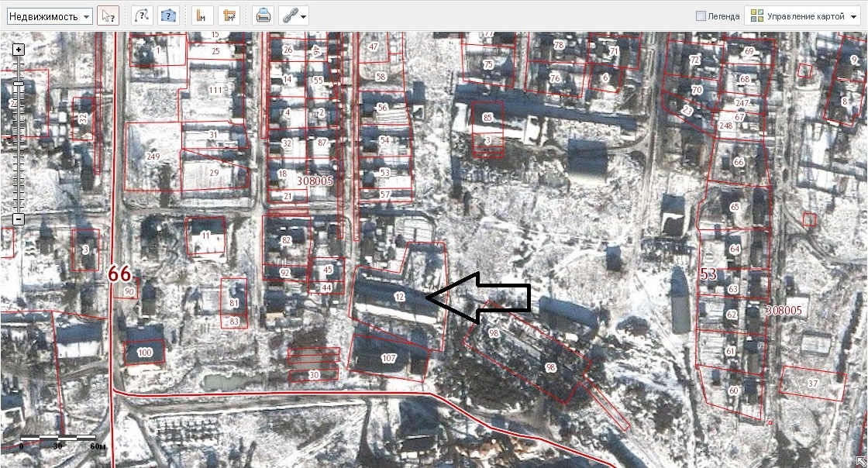868x468 pixels.
Task: Select parcel 58 on the map
Action: pyautogui.click(x=381, y=77)
